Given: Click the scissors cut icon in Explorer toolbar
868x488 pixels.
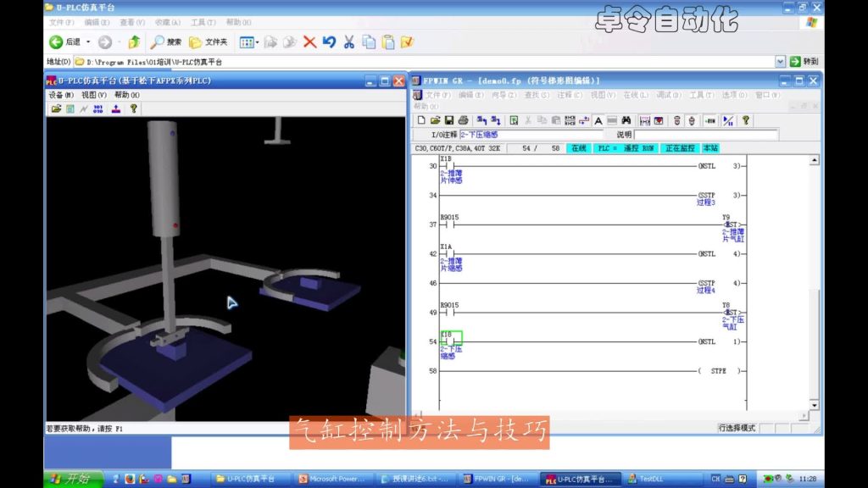Looking at the screenshot, I should (x=348, y=42).
